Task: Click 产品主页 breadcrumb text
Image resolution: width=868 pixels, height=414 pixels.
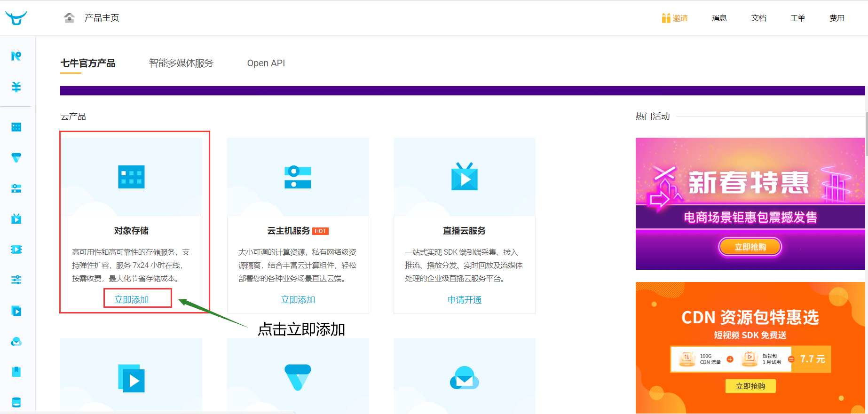Action: (102, 18)
